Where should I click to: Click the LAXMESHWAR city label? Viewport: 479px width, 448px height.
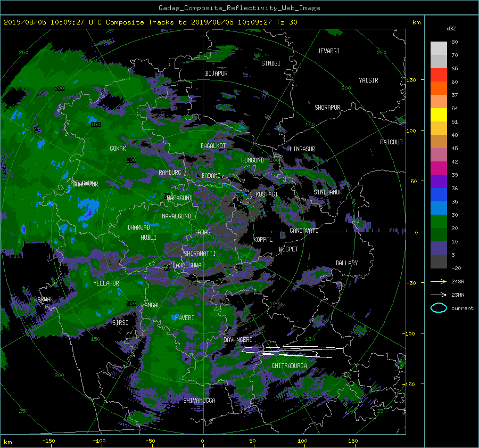(188, 265)
